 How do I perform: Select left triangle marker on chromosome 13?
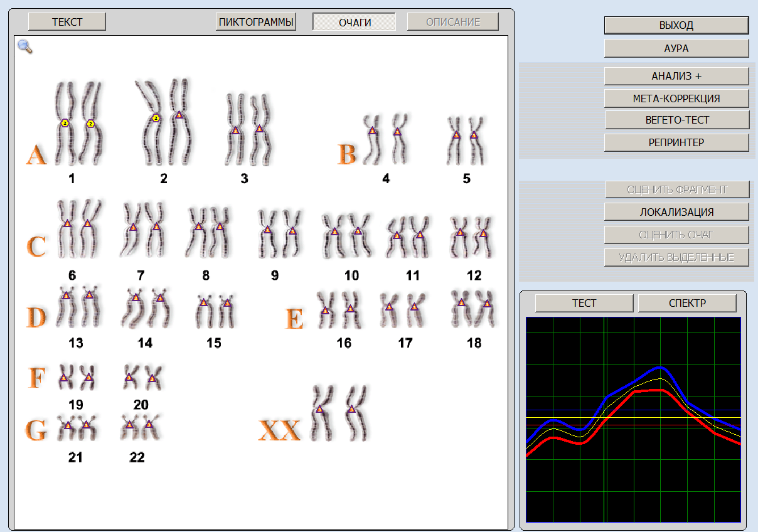pyautogui.click(x=66, y=295)
